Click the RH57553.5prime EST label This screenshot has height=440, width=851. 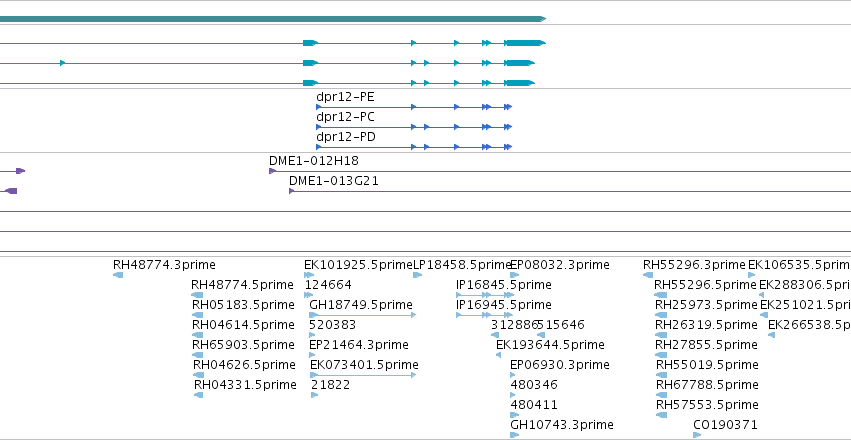coord(707,405)
